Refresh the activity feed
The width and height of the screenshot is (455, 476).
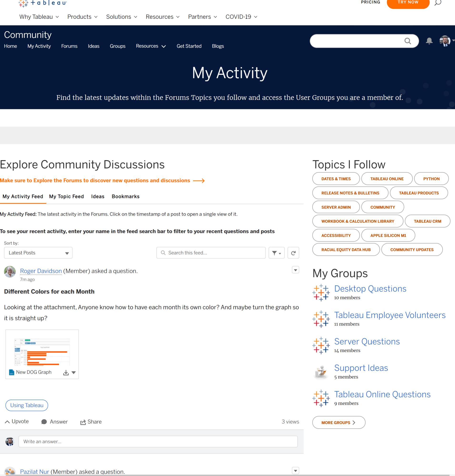tap(293, 253)
